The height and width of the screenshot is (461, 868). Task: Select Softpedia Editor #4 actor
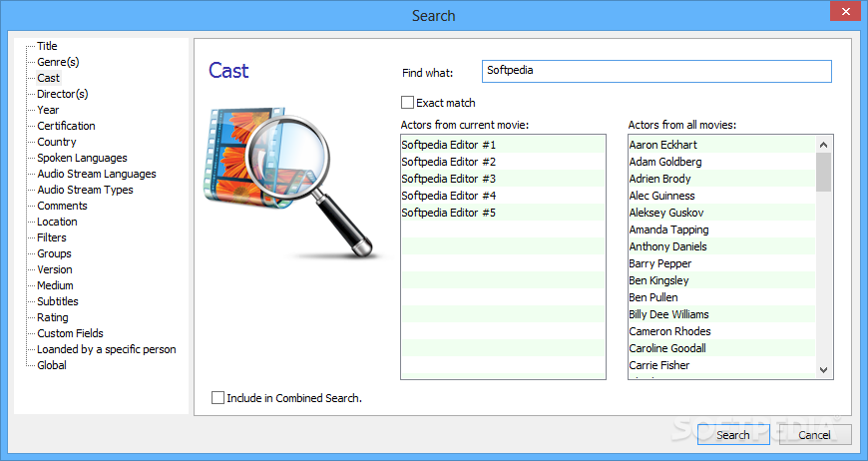[503, 196]
